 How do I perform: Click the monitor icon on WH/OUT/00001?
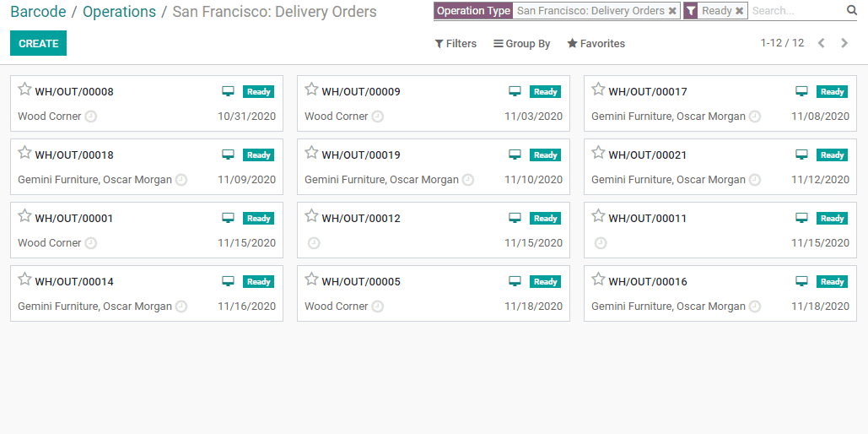pos(228,219)
